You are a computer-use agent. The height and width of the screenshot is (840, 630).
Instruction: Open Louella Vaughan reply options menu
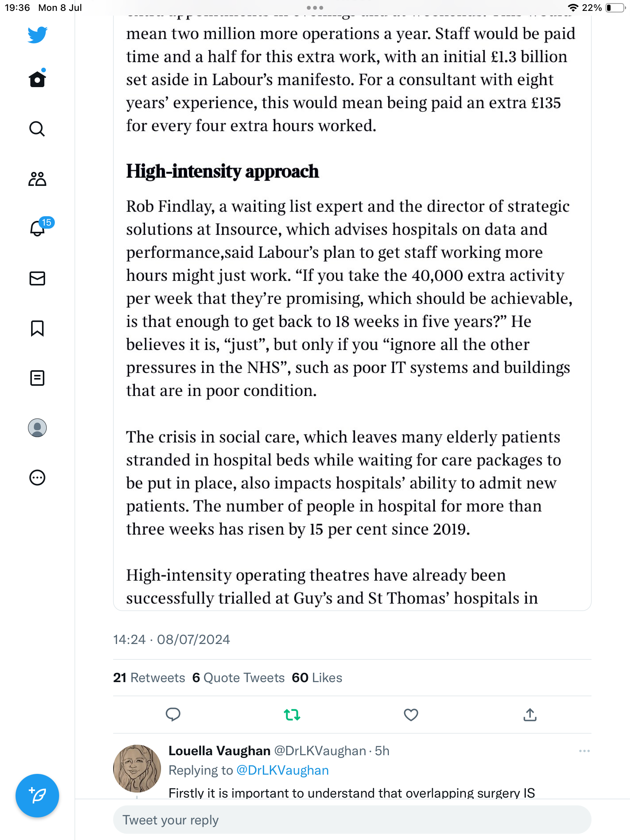pyautogui.click(x=584, y=751)
